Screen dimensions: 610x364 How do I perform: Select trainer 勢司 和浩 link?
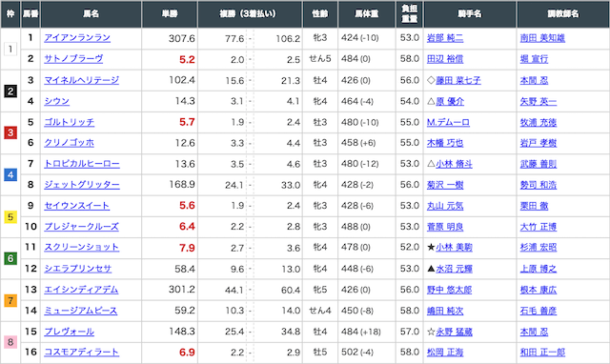(539, 185)
